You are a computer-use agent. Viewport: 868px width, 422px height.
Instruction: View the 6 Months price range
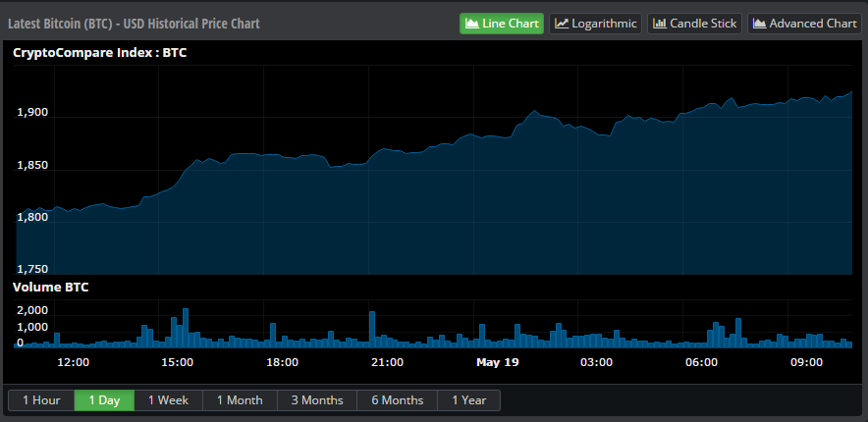coord(397,400)
